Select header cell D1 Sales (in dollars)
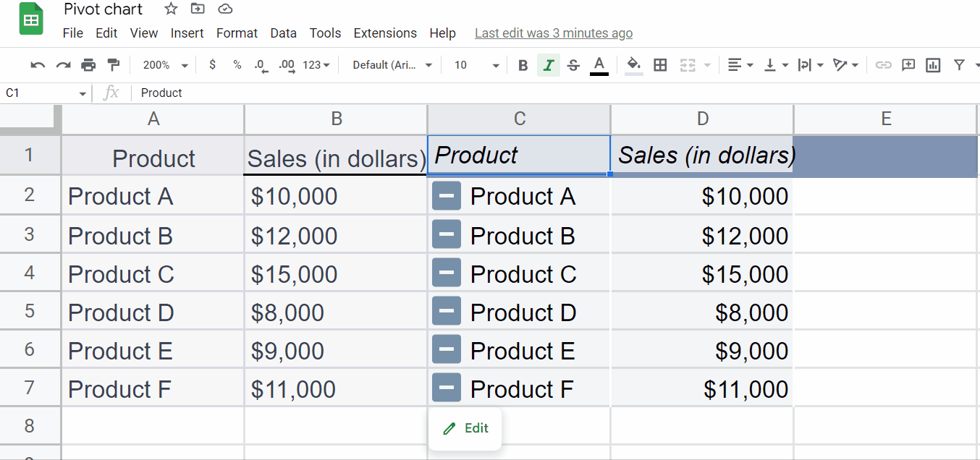Image resolution: width=980 pixels, height=460 pixels. coord(702,155)
